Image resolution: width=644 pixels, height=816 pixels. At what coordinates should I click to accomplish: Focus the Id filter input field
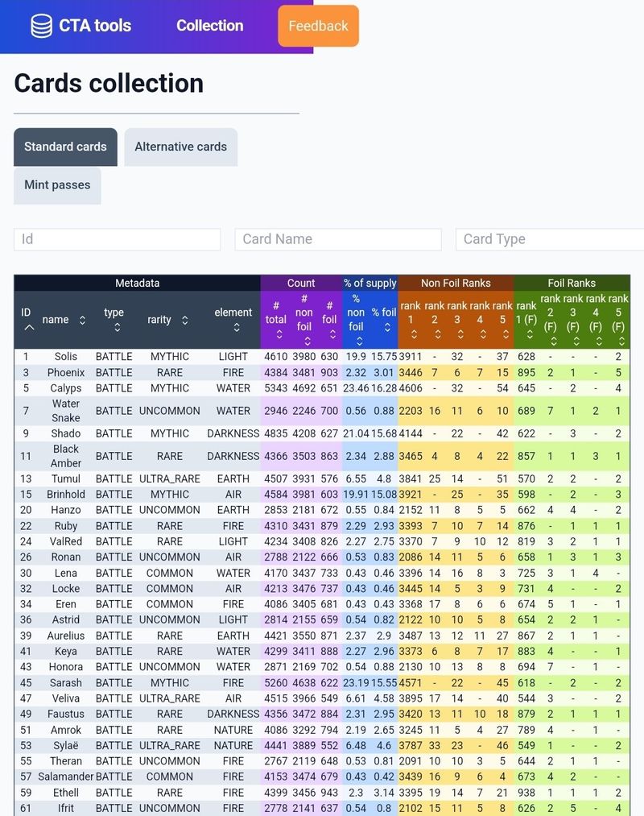click(x=117, y=239)
